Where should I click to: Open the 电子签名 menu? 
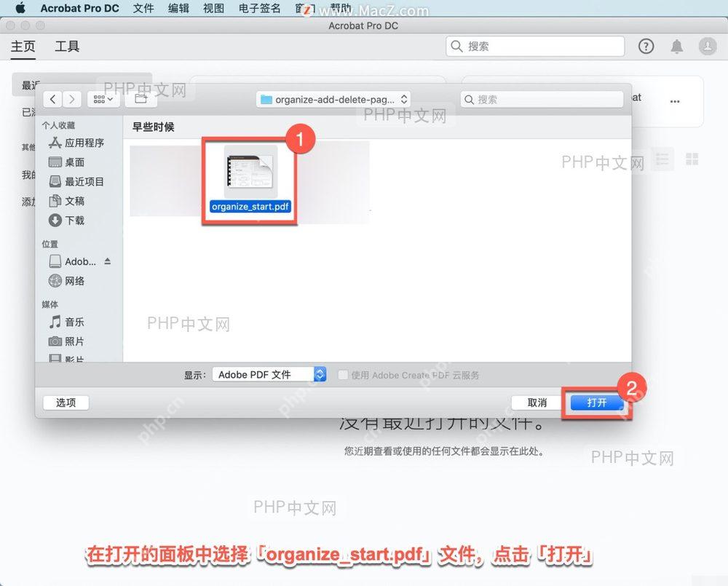[260, 8]
